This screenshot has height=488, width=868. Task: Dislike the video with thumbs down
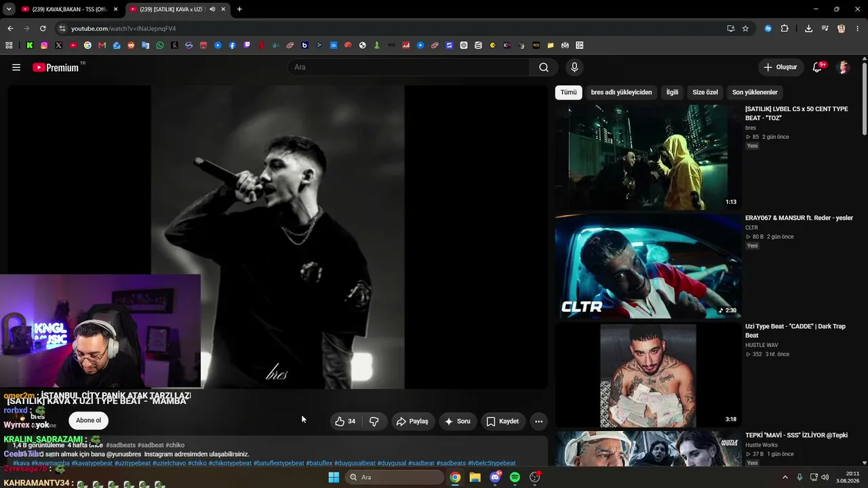pos(374,422)
